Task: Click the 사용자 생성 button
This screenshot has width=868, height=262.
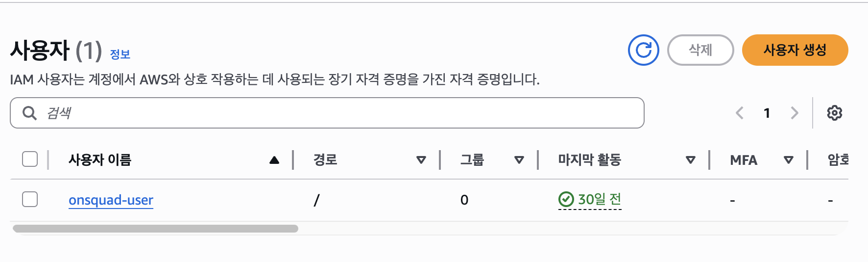Action: tap(795, 50)
